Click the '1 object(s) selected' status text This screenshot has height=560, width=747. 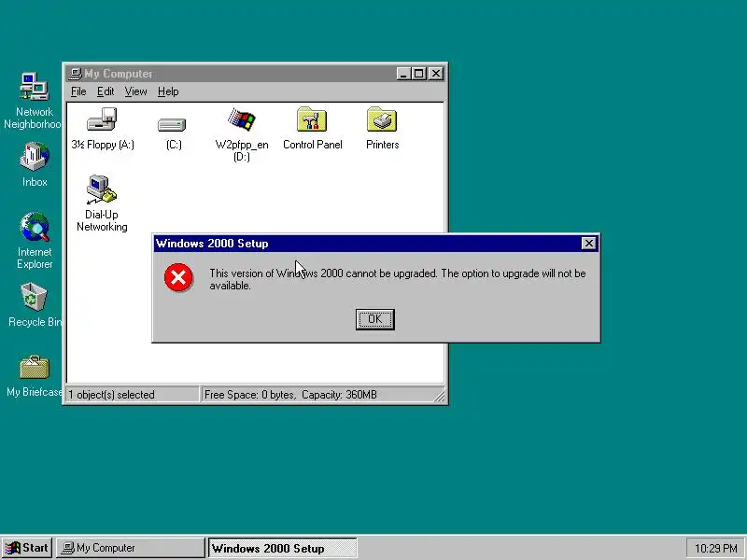(111, 395)
